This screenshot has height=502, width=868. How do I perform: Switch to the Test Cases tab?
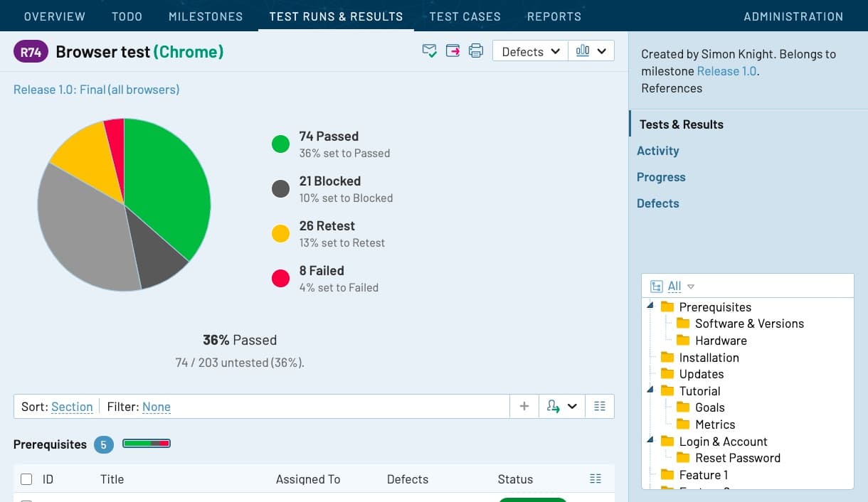(465, 16)
